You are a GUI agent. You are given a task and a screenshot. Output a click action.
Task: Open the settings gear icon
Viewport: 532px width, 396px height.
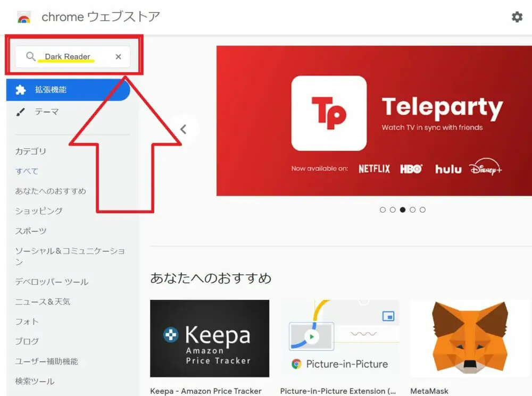pos(517,16)
